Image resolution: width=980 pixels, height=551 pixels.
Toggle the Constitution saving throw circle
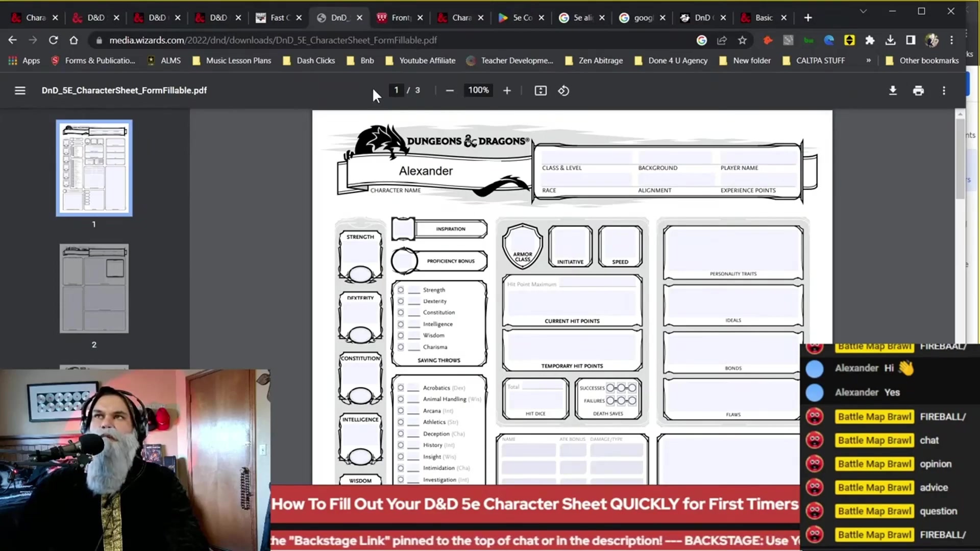tap(401, 312)
